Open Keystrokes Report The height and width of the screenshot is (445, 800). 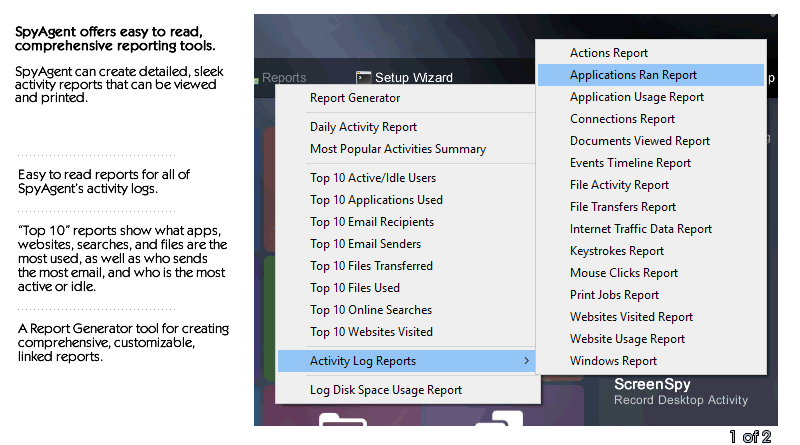pos(651,250)
